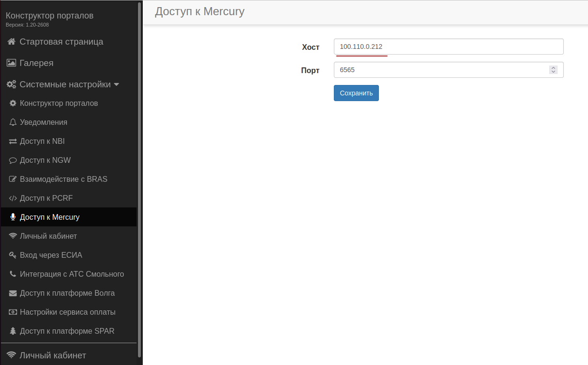
Task: Click the phone icon beside Интеграция с АТС Смольного
Action: pyautogui.click(x=13, y=274)
